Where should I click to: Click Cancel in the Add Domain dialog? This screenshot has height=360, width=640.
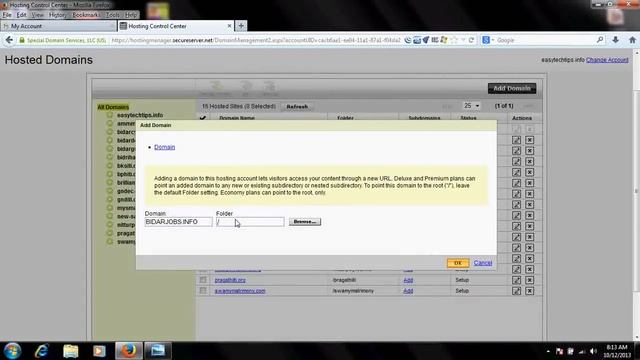[x=483, y=263]
